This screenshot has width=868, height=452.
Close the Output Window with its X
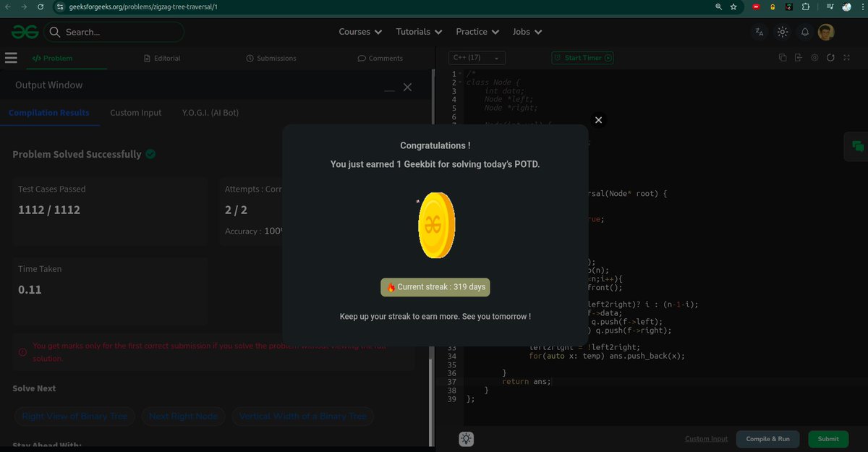[x=407, y=87]
